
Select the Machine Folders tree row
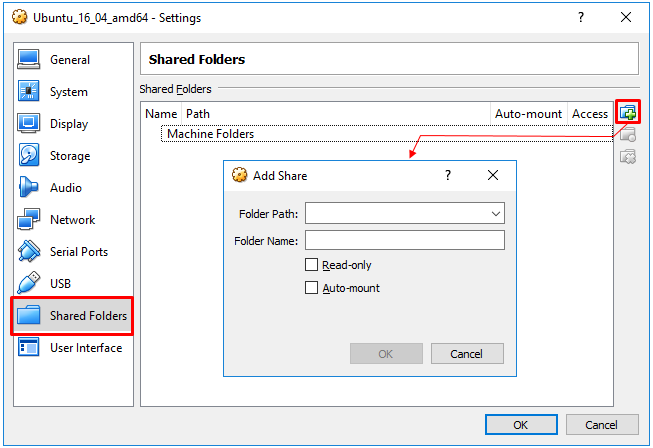[x=387, y=134]
